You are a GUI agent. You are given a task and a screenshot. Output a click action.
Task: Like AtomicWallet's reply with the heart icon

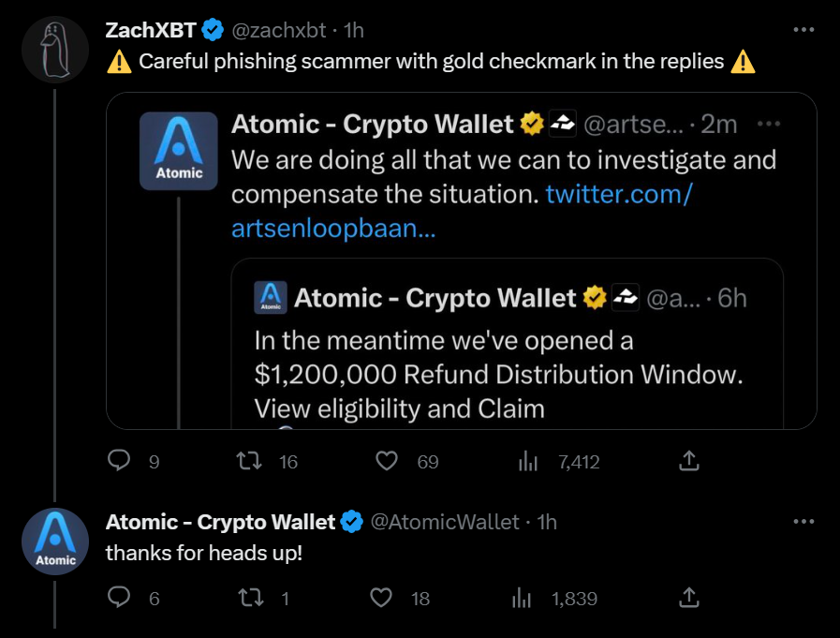click(x=381, y=598)
